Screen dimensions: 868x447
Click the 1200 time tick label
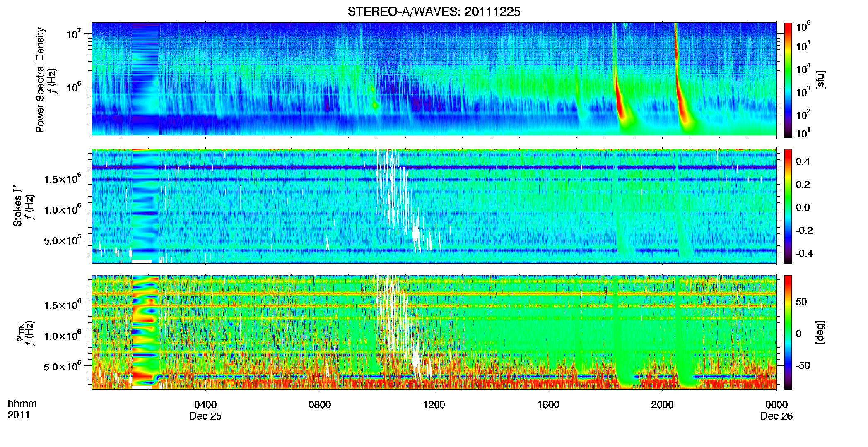click(434, 405)
